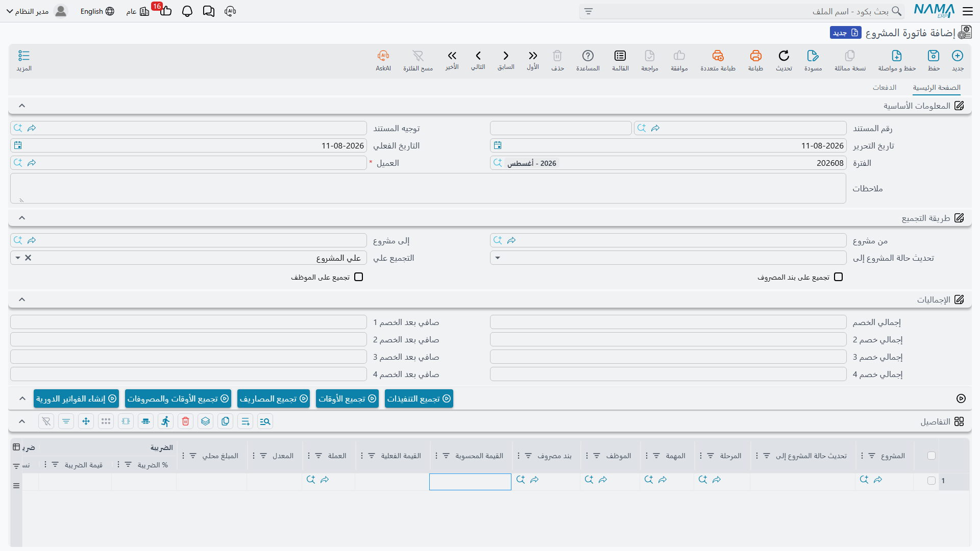
Task: Click إنشاء الفواتير الدورية button
Action: pyautogui.click(x=76, y=398)
